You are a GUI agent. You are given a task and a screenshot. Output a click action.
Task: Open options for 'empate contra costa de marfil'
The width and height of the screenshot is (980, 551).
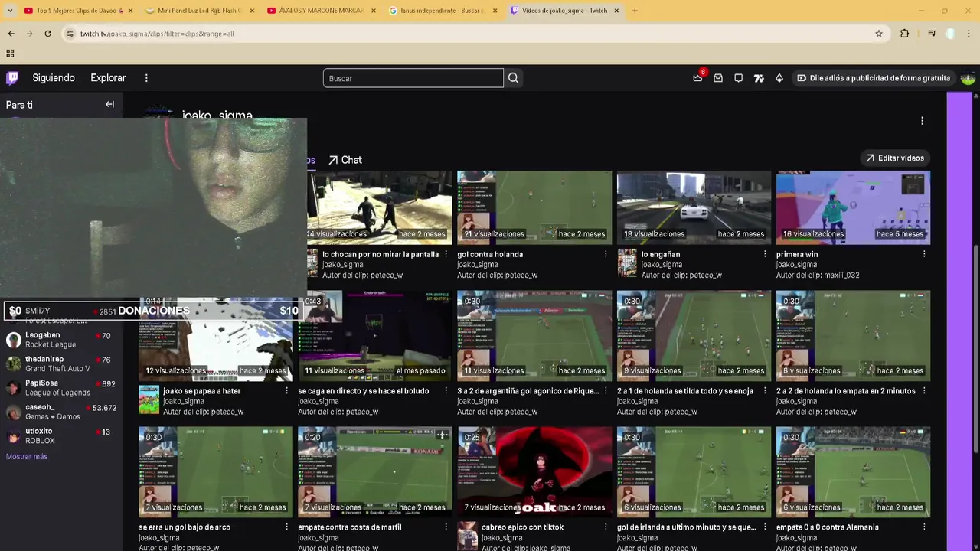446,527
